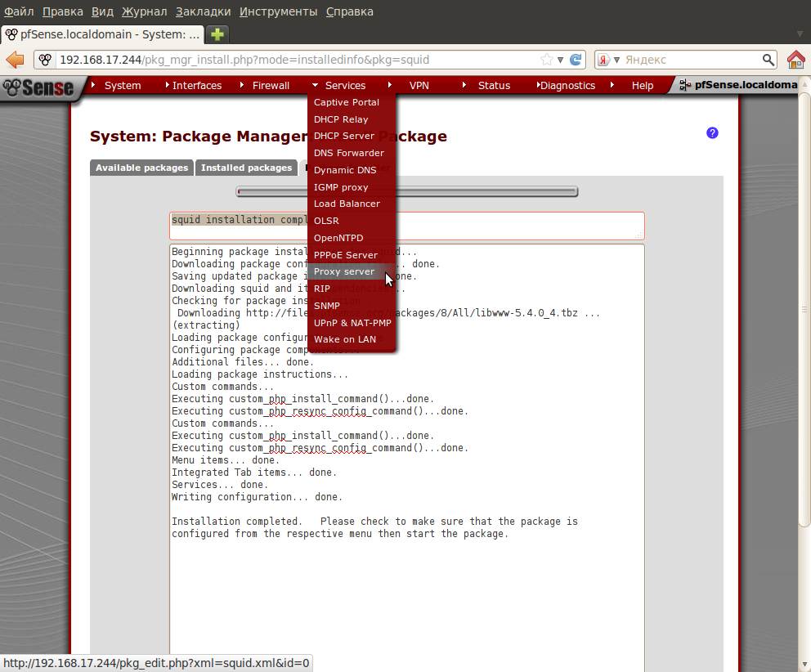Screen dimensions: 811x672
Task: Click the browser back arrow button
Action: click(15, 60)
